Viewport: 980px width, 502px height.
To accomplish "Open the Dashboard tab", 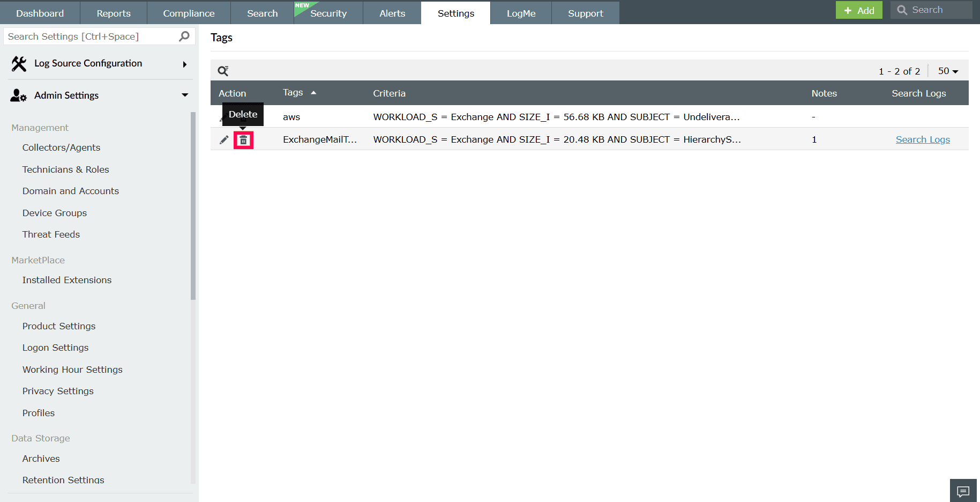I will [40, 13].
